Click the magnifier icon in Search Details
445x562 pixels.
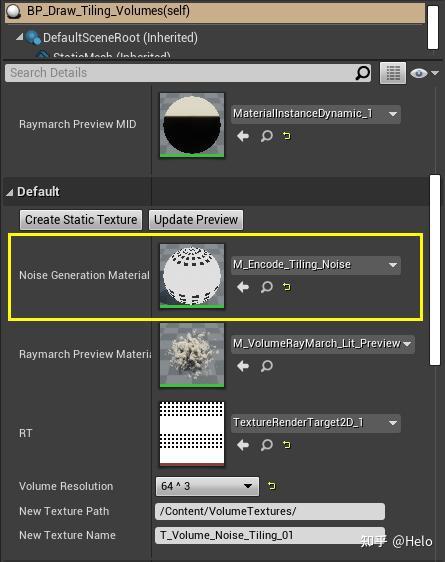pyautogui.click(x=363, y=73)
